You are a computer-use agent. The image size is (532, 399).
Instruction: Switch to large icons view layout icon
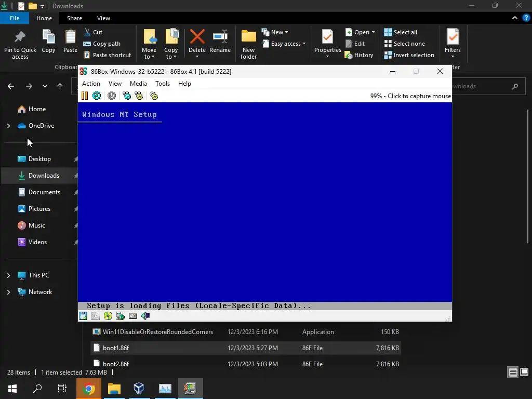[x=524, y=373]
